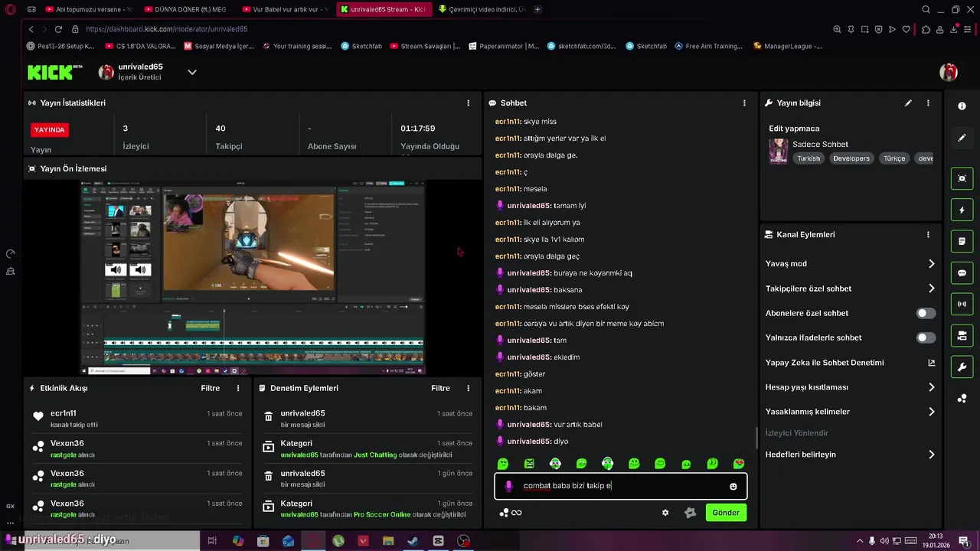The height and width of the screenshot is (551, 980).
Task: Expand Takipçilere özel sohbet settings
Action: coord(932,289)
